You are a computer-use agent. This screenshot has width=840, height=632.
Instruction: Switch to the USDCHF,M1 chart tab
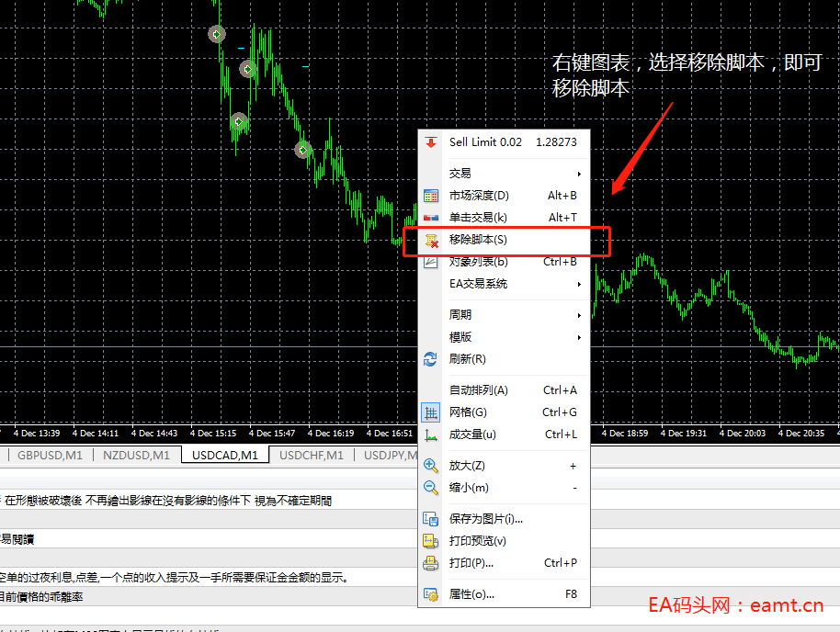point(311,455)
